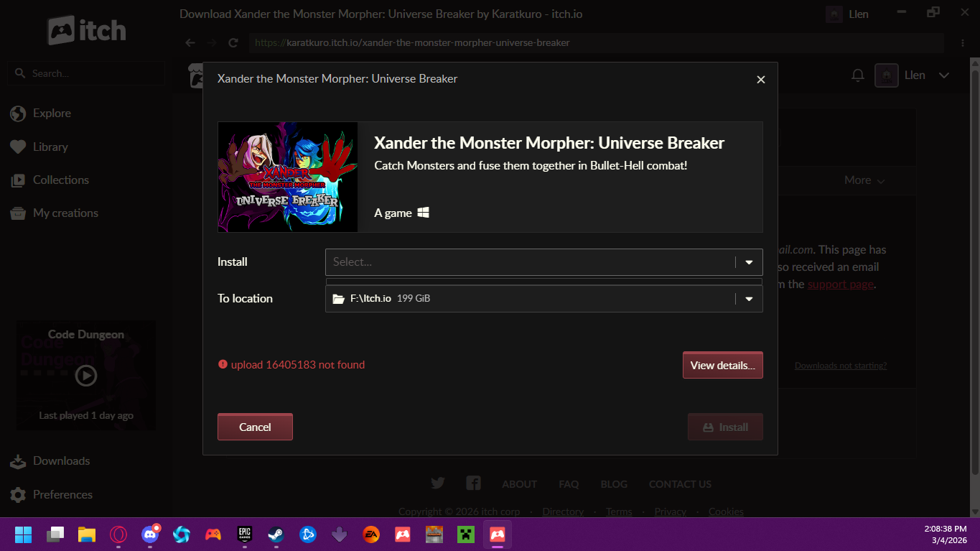Screen dimensions: 980x551
Task: Click the game cover thumbnail in dialog
Action: pos(288,177)
